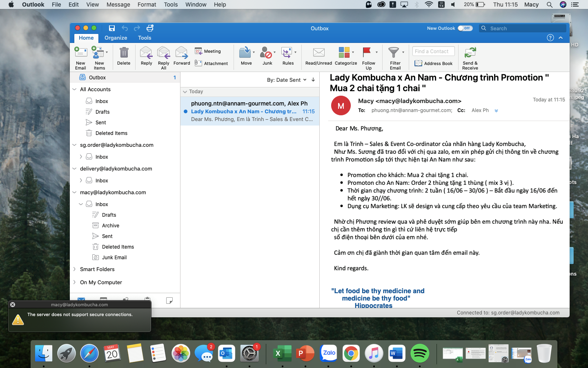Click Send & Receive icon
This screenshot has height=368, width=588.
(x=470, y=53)
